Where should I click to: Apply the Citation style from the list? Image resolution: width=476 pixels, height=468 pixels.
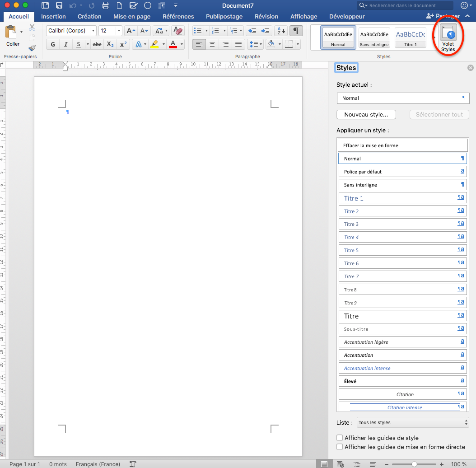[402, 394]
